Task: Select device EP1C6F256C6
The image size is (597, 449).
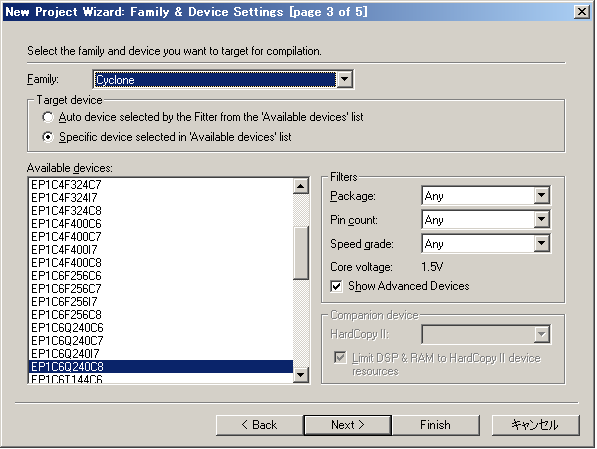Action: (161, 276)
